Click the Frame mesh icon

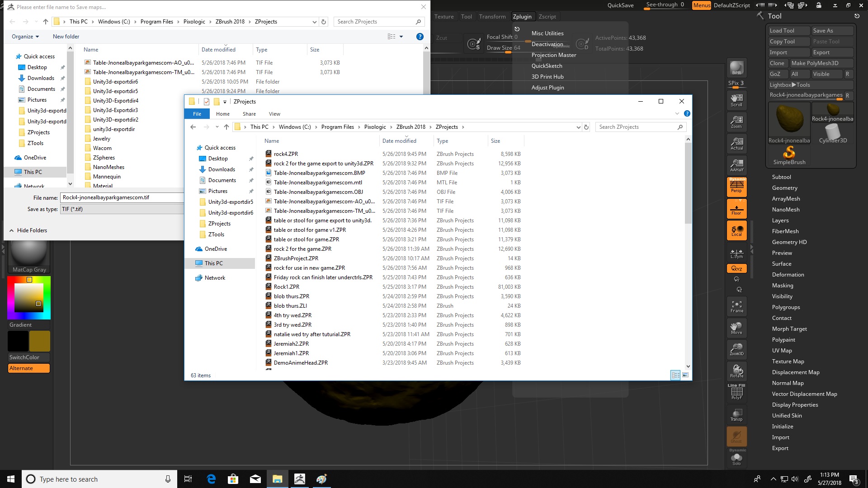pos(736,306)
